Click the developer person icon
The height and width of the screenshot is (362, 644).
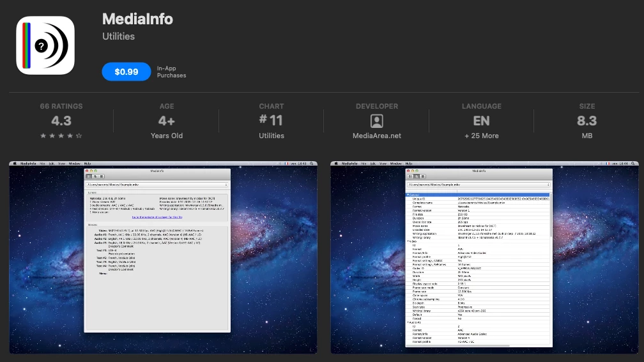pos(377,121)
